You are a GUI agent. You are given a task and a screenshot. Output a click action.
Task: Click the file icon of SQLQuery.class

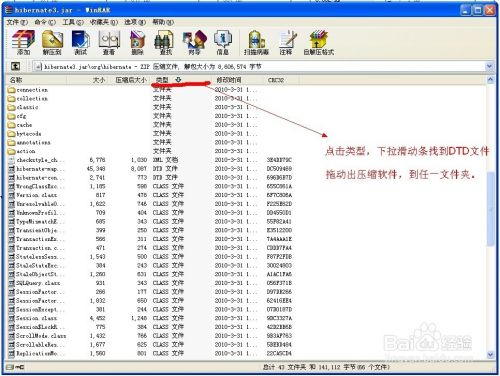point(11,283)
